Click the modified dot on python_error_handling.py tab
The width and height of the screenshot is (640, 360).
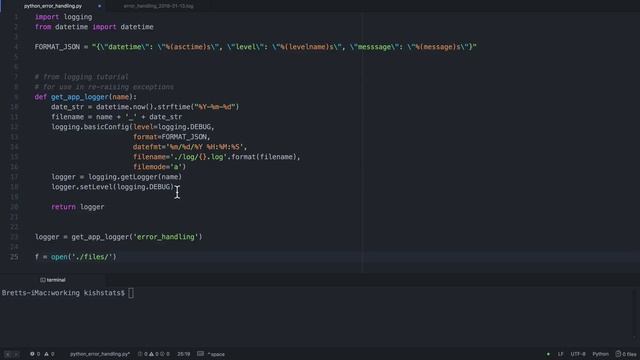pos(99,6)
